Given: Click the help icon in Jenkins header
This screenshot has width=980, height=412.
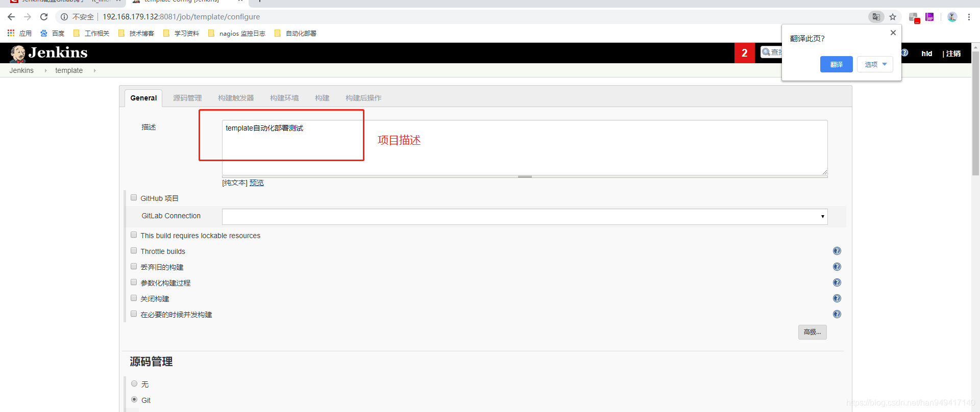Looking at the screenshot, I should click(904, 53).
